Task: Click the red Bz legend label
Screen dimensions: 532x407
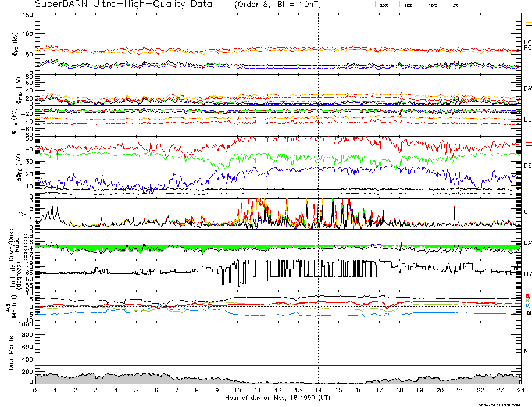Action: 527,295
